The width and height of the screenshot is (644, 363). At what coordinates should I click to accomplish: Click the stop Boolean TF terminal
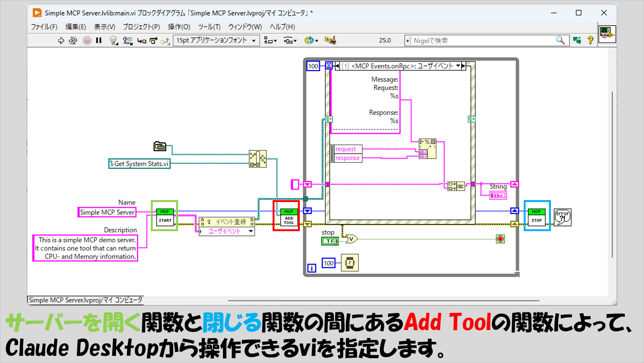(x=329, y=241)
